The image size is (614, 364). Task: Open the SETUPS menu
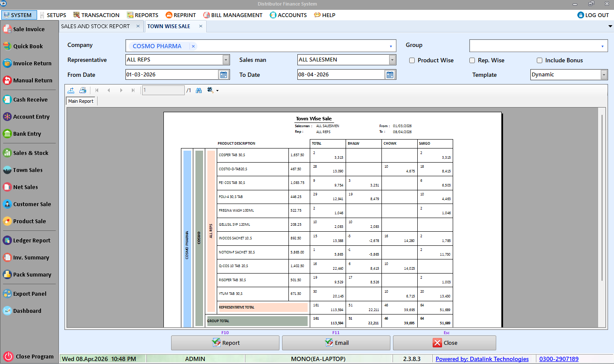pyautogui.click(x=53, y=15)
